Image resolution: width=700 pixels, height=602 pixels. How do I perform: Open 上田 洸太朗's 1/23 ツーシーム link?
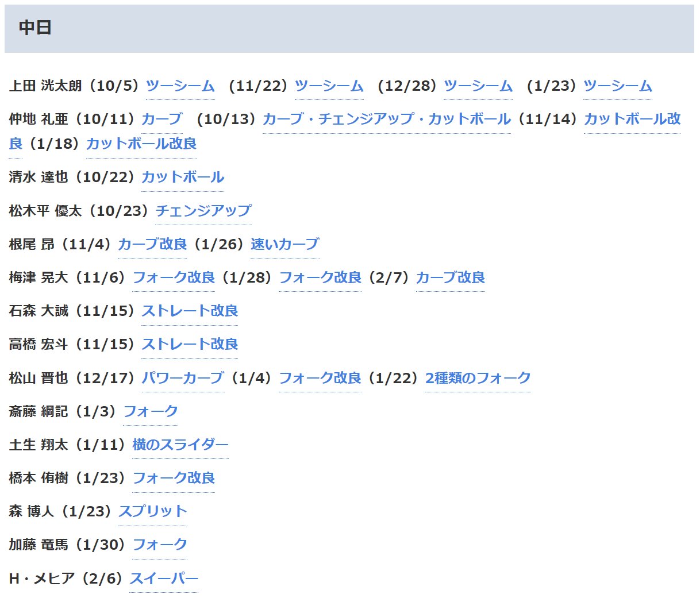[618, 86]
